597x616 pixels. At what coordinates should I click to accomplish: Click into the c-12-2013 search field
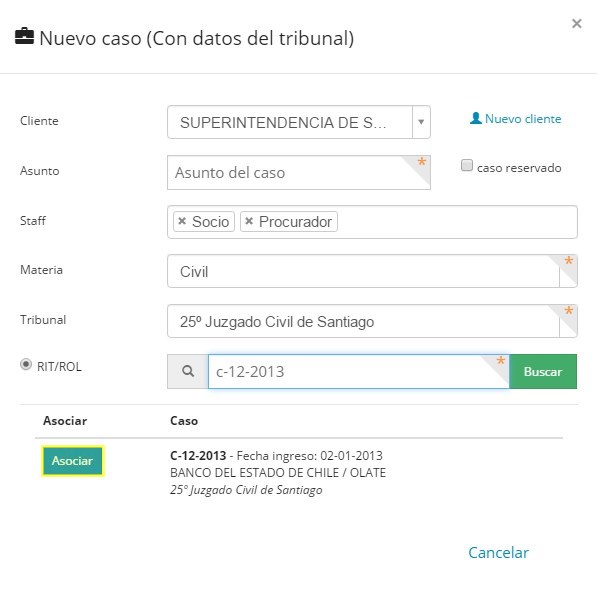click(358, 372)
